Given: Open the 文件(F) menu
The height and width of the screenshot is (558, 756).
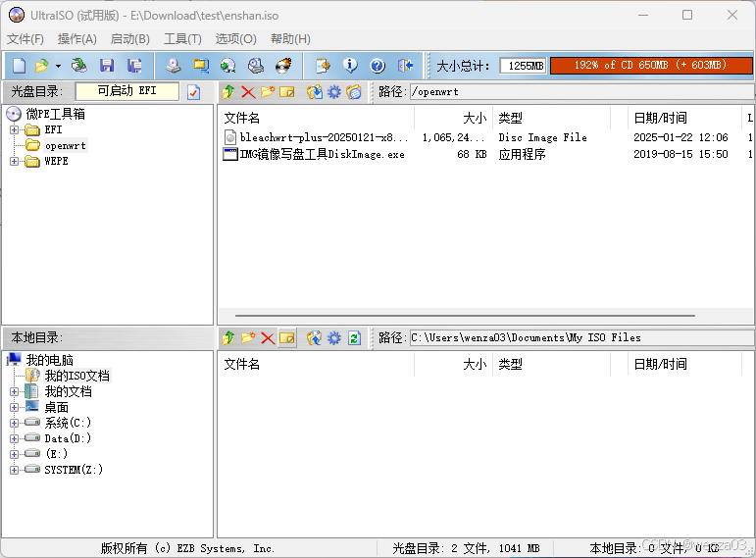Looking at the screenshot, I should (x=25, y=39).
